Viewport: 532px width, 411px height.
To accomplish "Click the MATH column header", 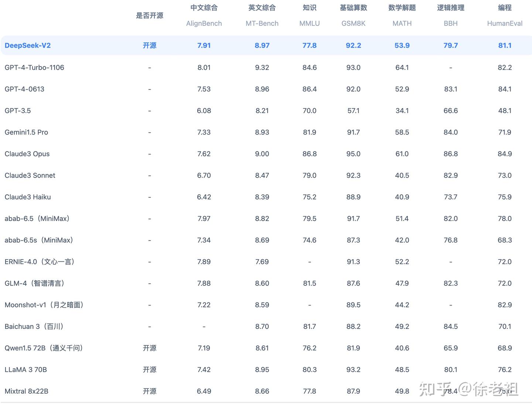I will 402,23.
